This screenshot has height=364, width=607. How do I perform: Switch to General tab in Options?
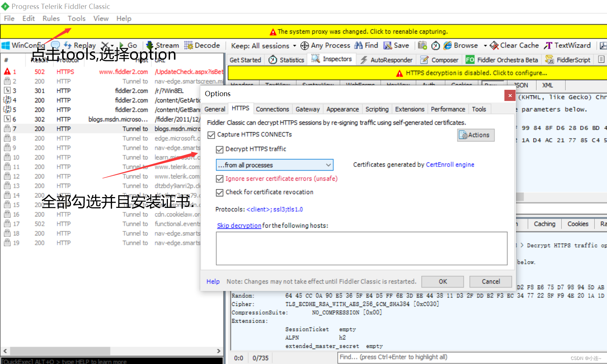[x=215, y=109]
